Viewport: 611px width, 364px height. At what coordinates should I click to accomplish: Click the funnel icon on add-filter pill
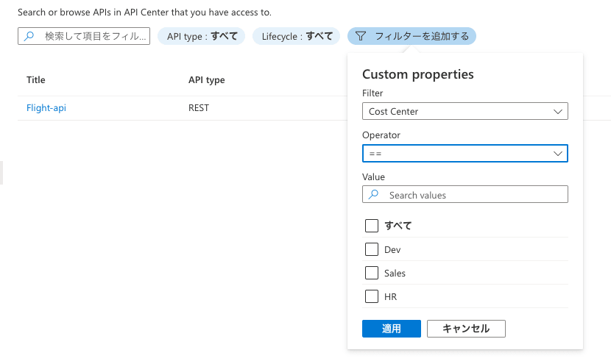[361, 36]
